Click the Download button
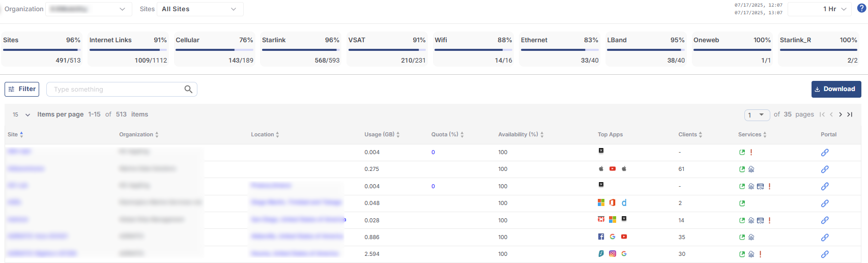 836,89
